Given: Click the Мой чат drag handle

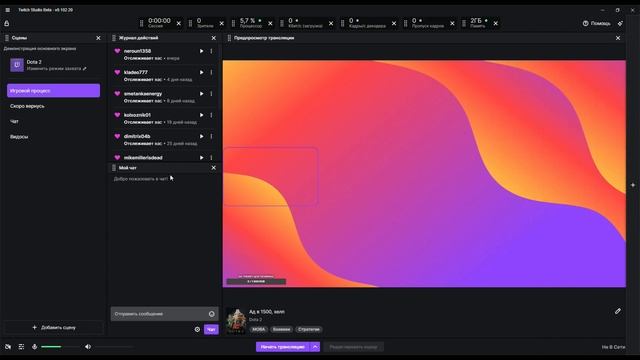Looking at the screenshot, I should coord(114,168).
